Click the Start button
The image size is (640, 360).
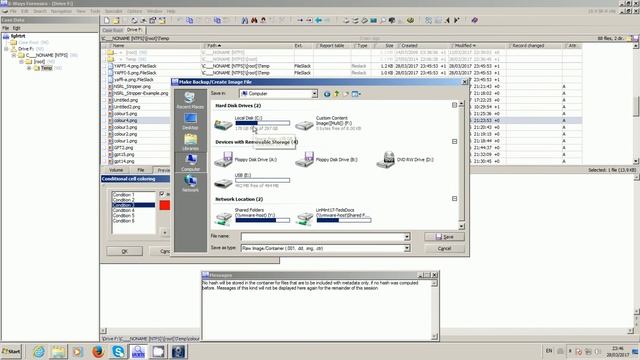click(11, 351)
